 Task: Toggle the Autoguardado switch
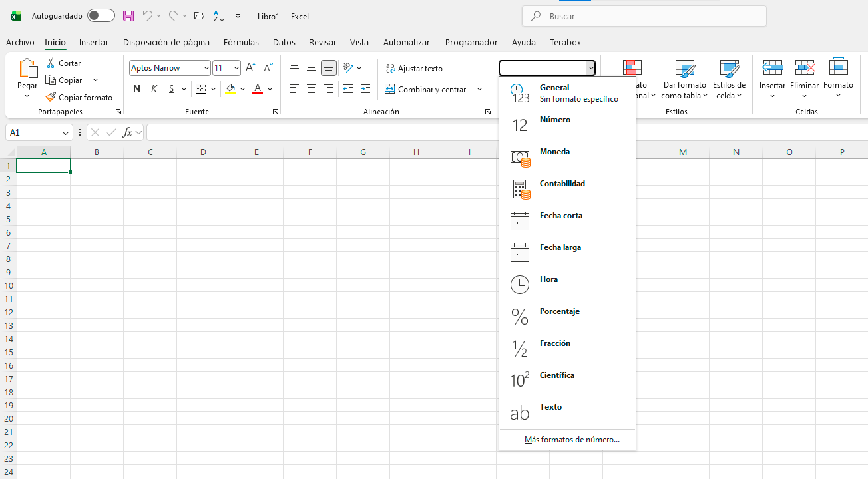(x=101, y=16)
